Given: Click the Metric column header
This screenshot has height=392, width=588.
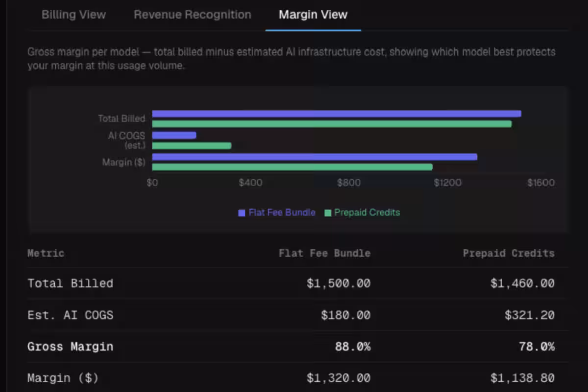Looking at the screenshot, I should tap(46, 253).
